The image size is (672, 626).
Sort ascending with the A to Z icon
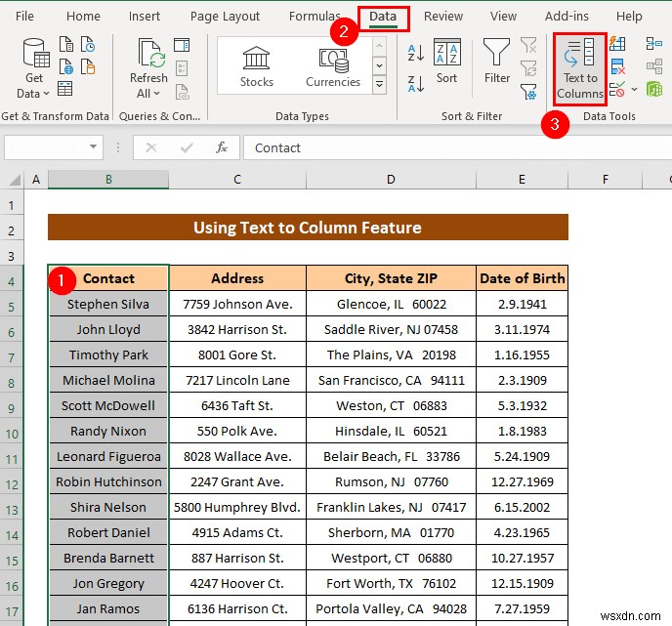coord(416,53)
